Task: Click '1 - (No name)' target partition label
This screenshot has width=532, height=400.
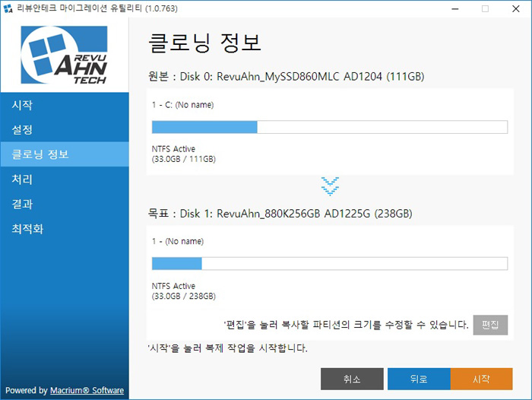Action: pos(178,241)
